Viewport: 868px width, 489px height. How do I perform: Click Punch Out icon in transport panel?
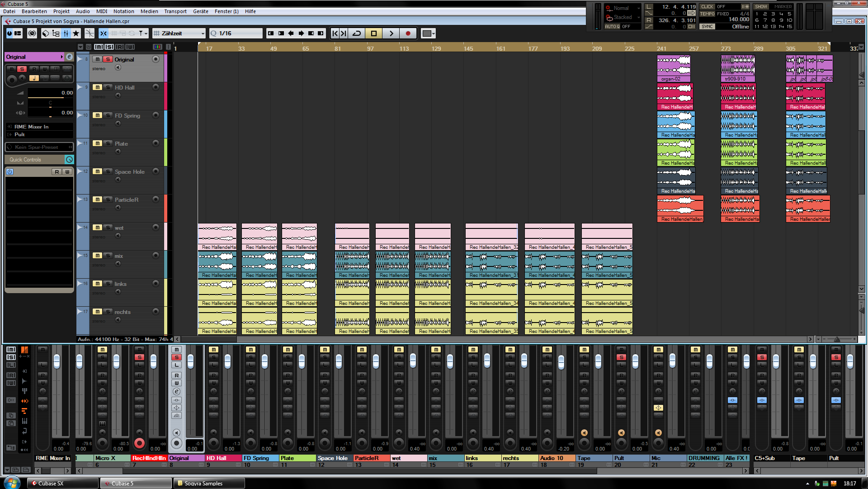click(x=649, y=26)
